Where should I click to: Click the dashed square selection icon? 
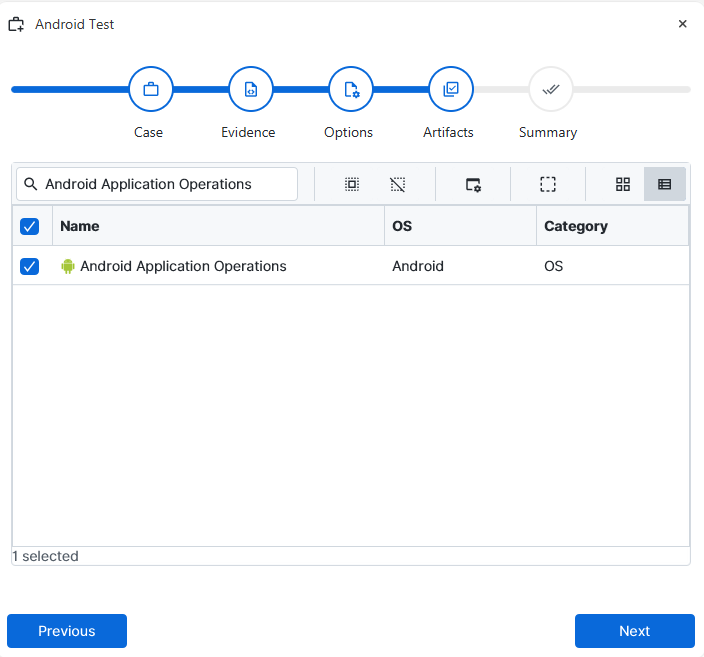pos(548,184)
